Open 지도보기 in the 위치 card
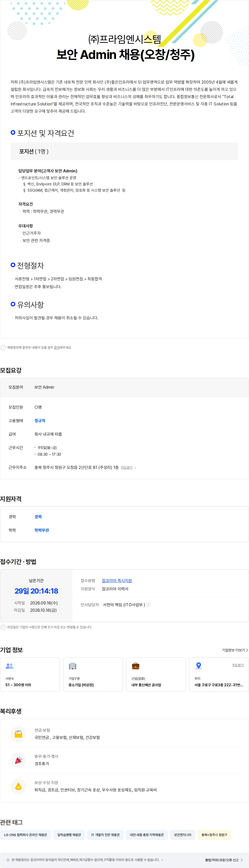Viewport: 249px width, 868px height. click(238, 665)
